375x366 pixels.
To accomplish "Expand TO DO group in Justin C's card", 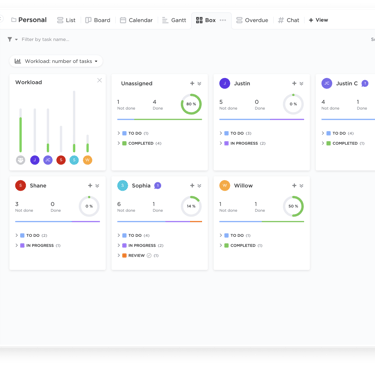I will click(323, 133).
